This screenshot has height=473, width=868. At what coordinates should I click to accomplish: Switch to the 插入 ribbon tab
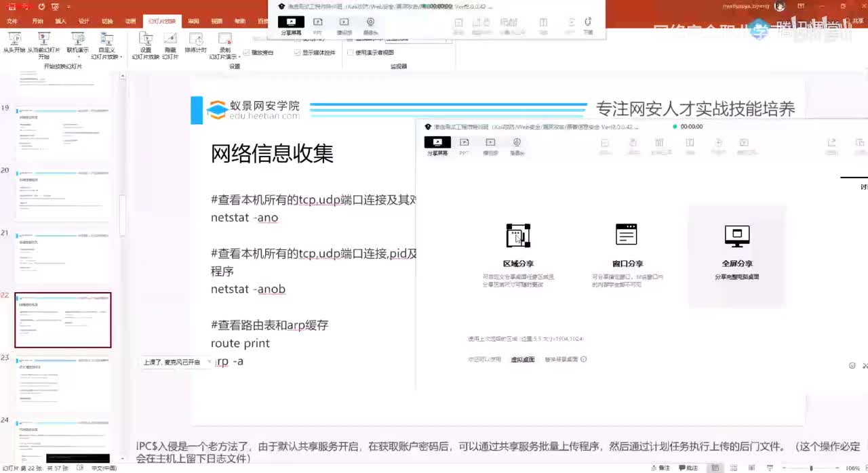(x=60, y=21)
